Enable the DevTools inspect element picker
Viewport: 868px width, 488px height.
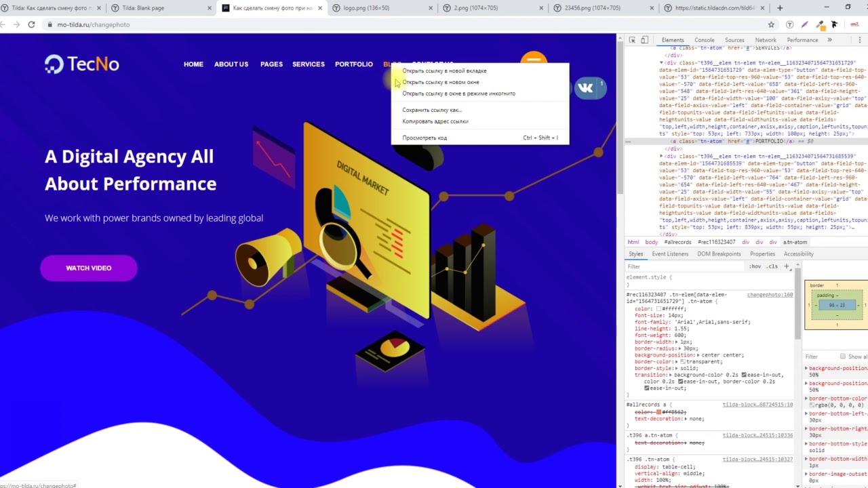(x=632, y=40)
